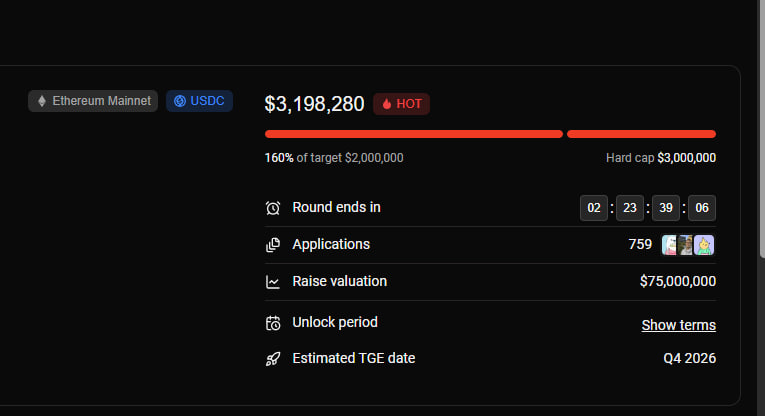The image size is (765, 416).
Task: Click the hard cap progress bar segment
Action: click(642, 134)
